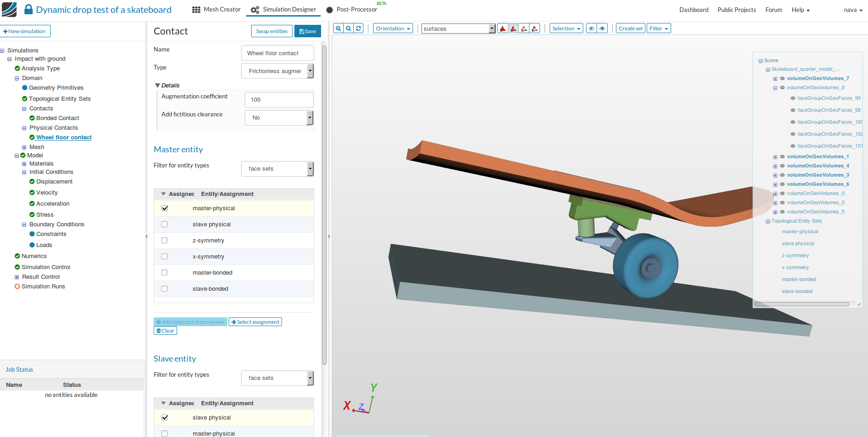
Task: Reset the 3D view with refresh icon
Action: click(x=358, y=29)
